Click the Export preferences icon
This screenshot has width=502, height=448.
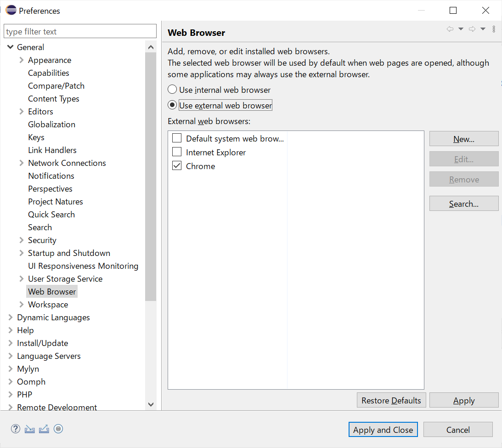pos(44,429)
